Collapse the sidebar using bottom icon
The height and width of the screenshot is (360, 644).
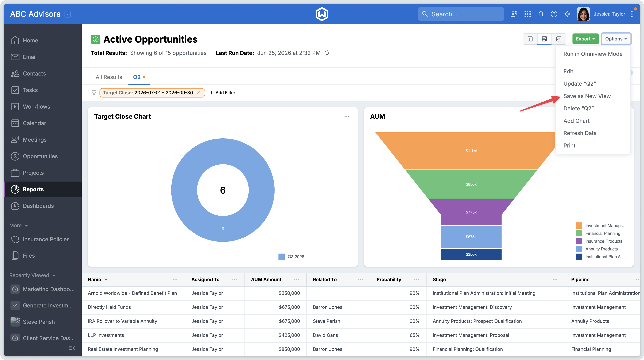[x=72, y=348]
